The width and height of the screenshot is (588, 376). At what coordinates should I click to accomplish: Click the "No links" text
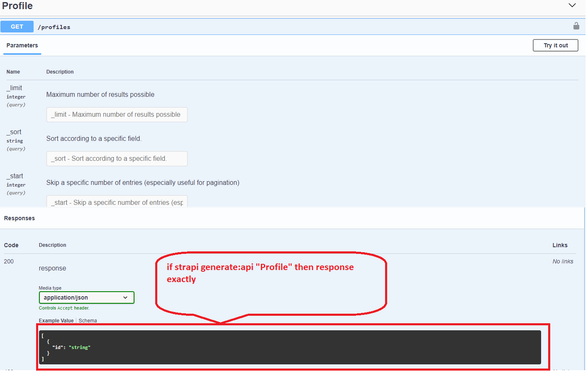563,261
